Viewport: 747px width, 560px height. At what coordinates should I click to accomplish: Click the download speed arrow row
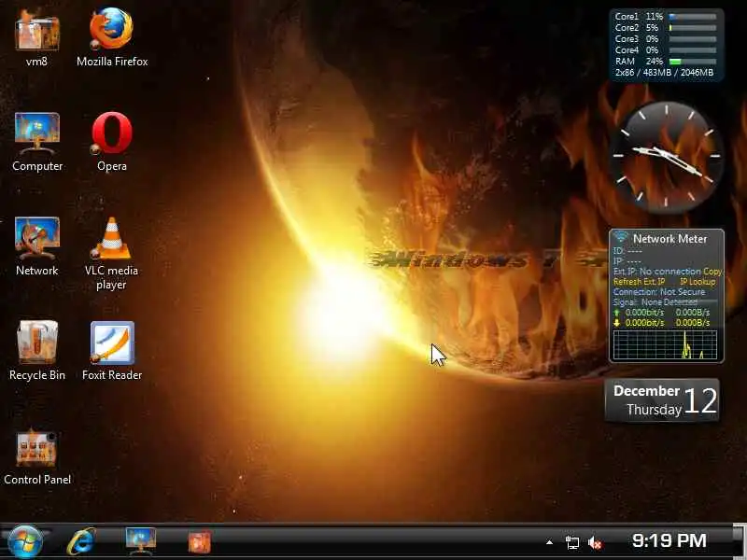coord(662,323)
